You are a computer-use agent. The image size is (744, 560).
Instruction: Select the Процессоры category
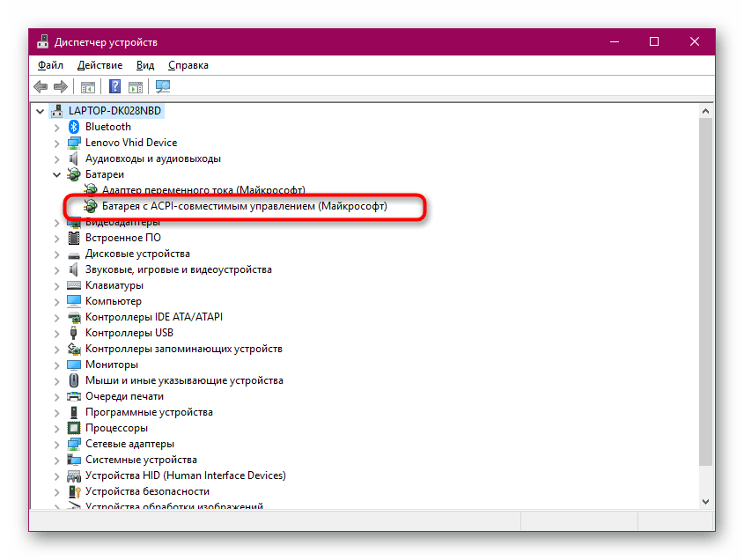116,428
